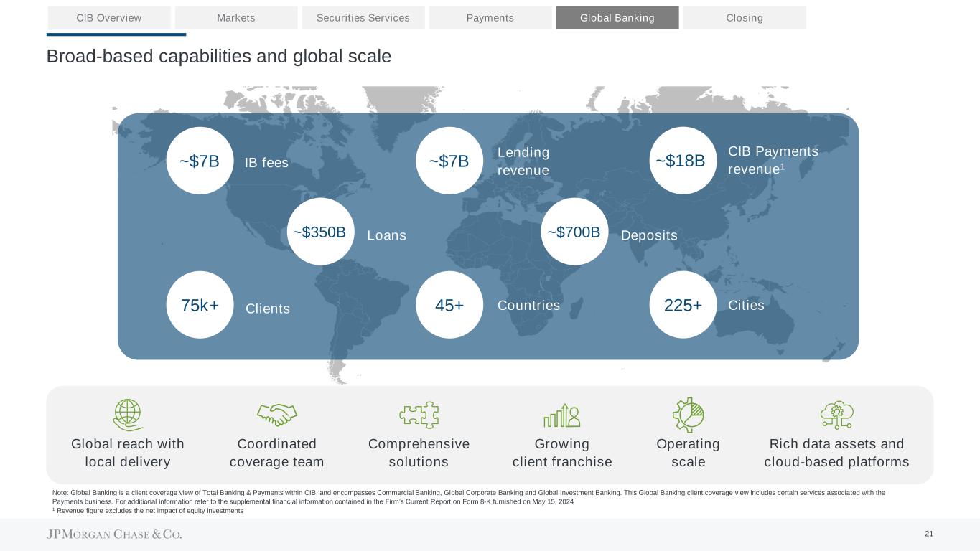Open the Payments section tab

click(490, 17)
